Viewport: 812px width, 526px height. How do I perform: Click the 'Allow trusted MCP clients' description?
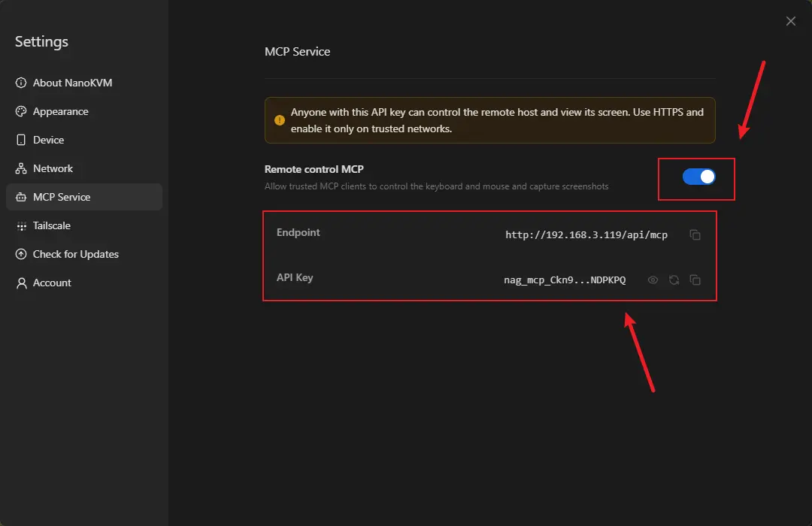pyautogui.click(x=437, y=186)
